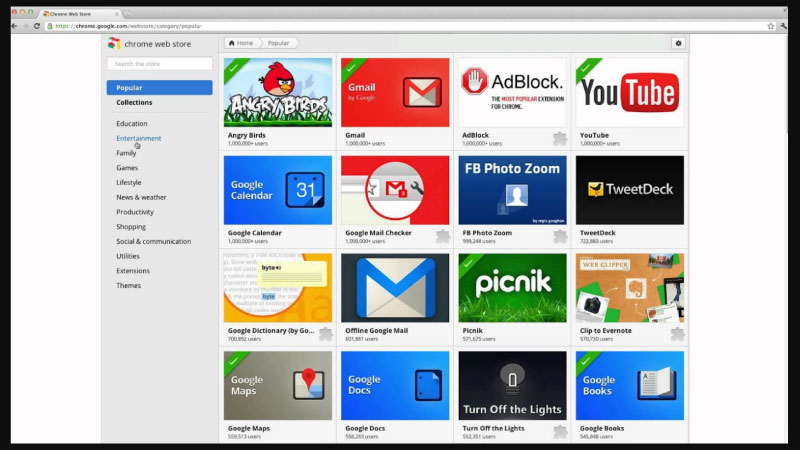Viewport: 800px width, 450px height.
Task: Open the Google Mail Checker thumbnail
Action: point(395,190)
